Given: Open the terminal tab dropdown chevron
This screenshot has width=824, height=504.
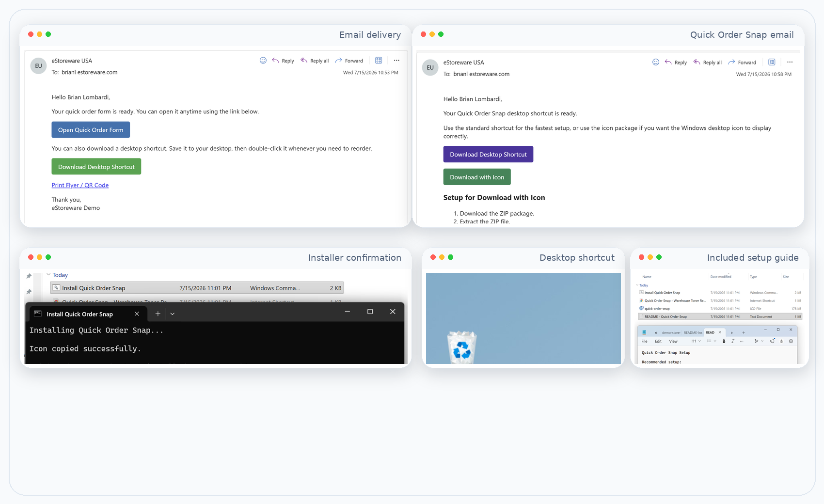Looking at the screenshot, I should 172,314.
